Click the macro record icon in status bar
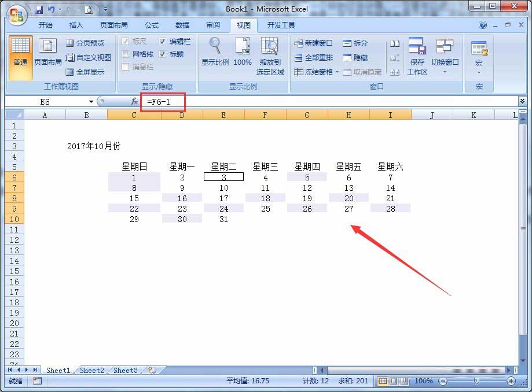532x392 pixels. pos(37,381)
